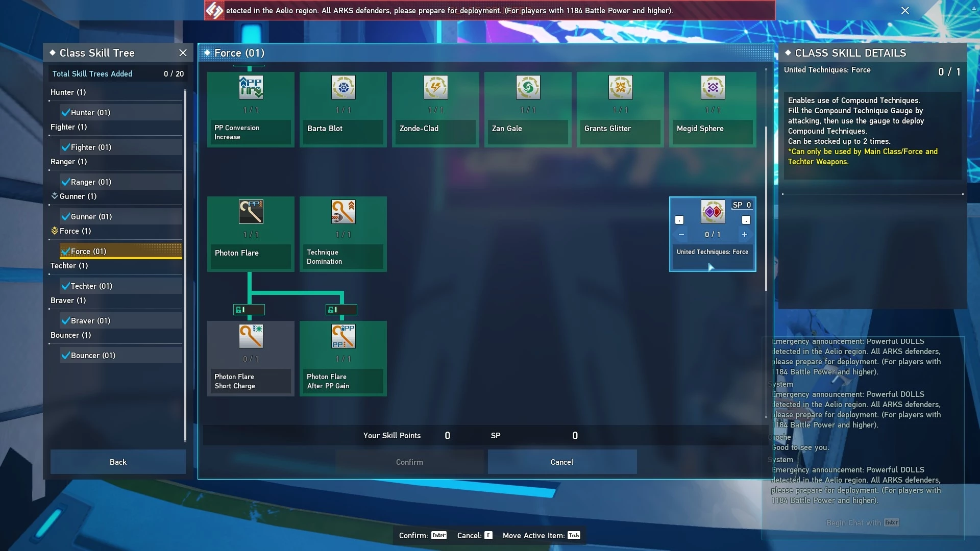
Task: Click the left white square on United Techniques card
Action: point(679,220)
